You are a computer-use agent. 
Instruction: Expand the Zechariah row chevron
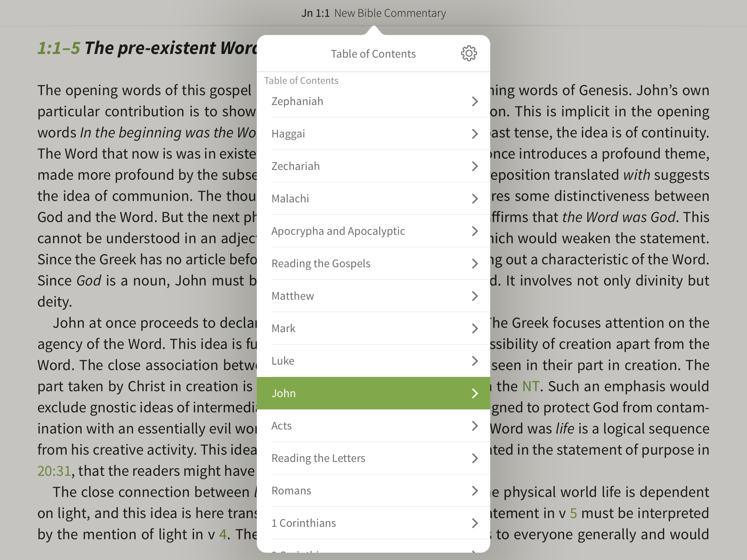475,166
